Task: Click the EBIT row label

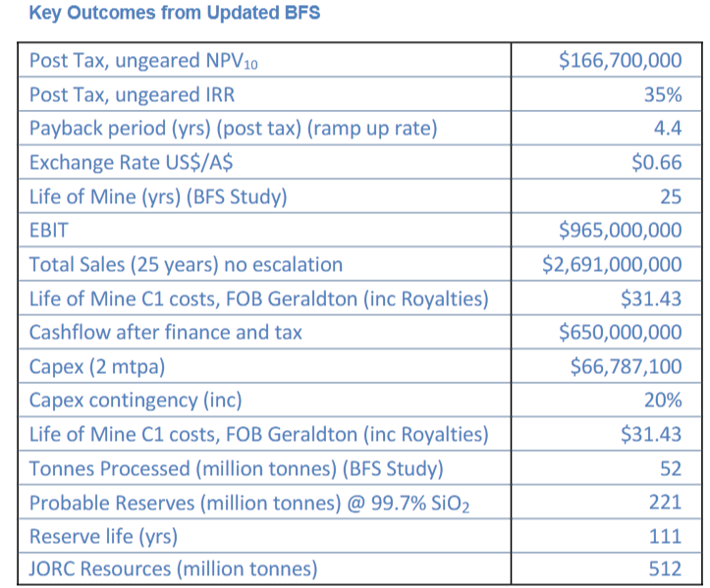Action: [51, 231]
